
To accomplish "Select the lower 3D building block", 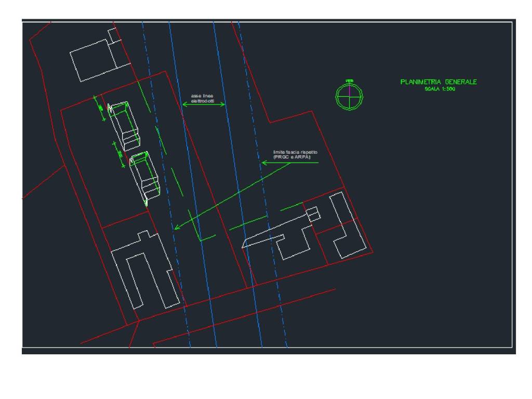I will 145,177.
